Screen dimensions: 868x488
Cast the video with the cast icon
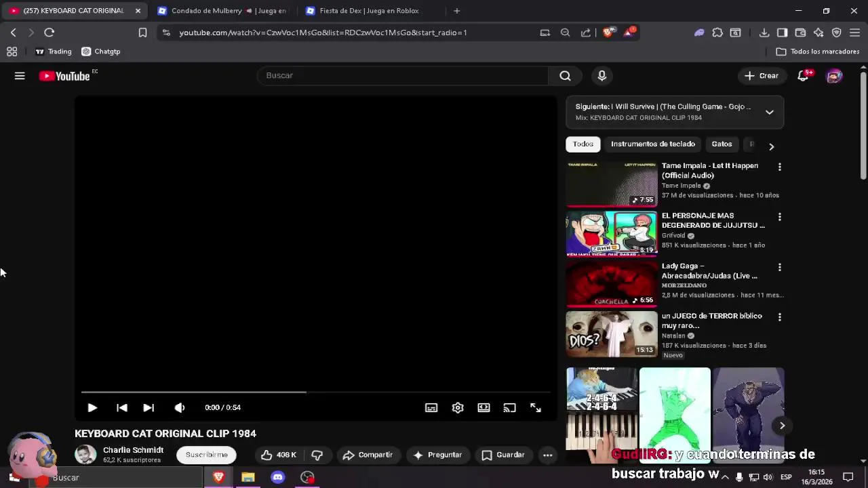point(509,407)
